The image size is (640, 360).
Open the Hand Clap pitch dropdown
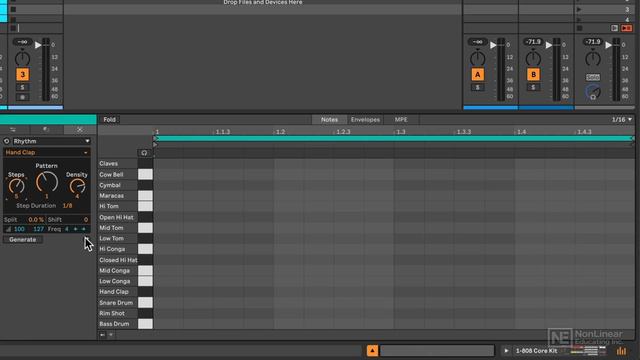(x=46, y=152)
